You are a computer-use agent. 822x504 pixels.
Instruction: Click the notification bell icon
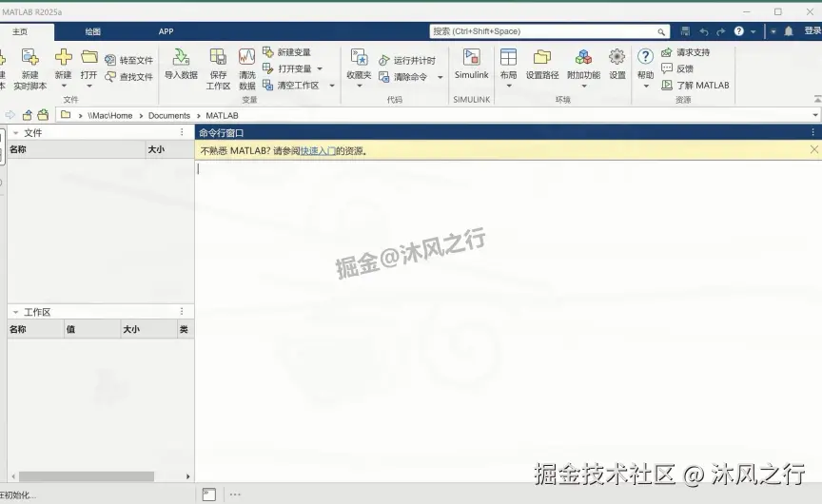(x=789, y=31)
